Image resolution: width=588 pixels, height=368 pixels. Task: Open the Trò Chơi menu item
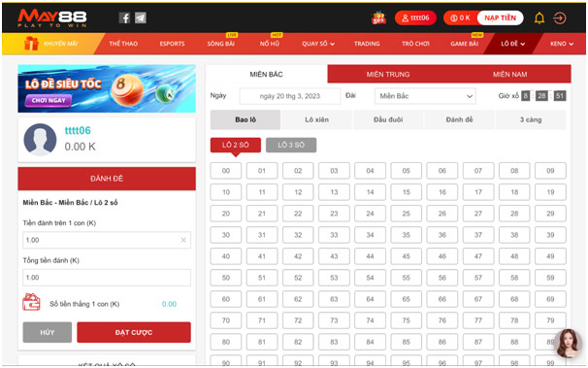415,44
